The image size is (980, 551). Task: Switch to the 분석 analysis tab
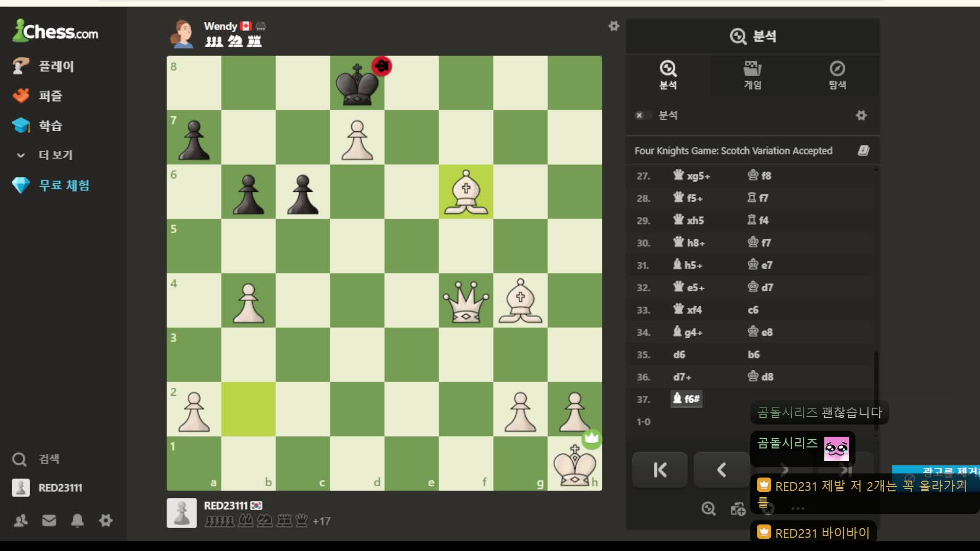(x=668, y=75)
